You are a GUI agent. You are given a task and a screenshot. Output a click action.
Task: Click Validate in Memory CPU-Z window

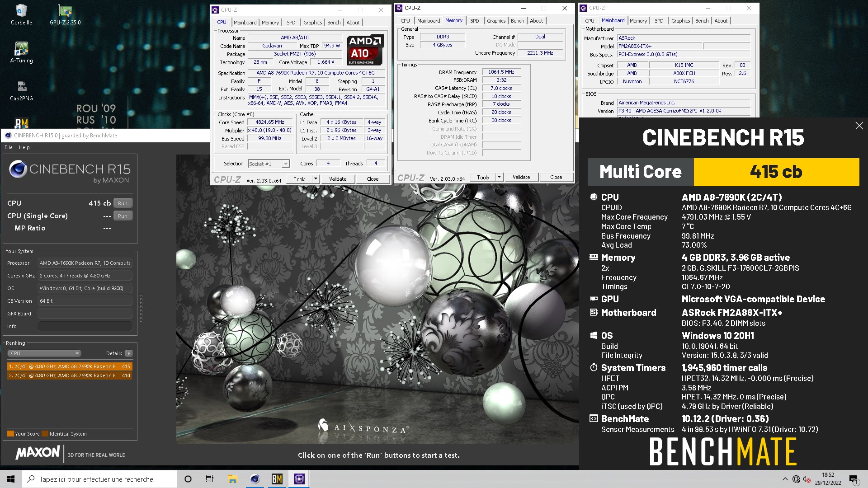click(521, 177)
